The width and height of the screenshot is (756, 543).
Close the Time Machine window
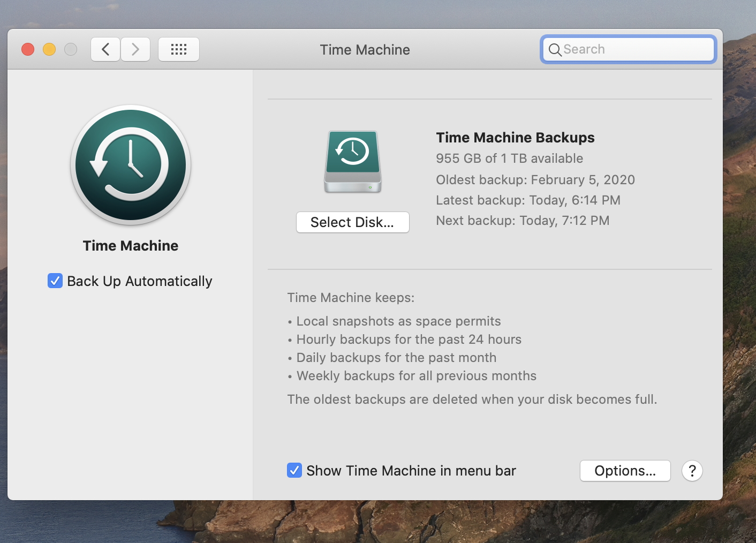(28, 49)
